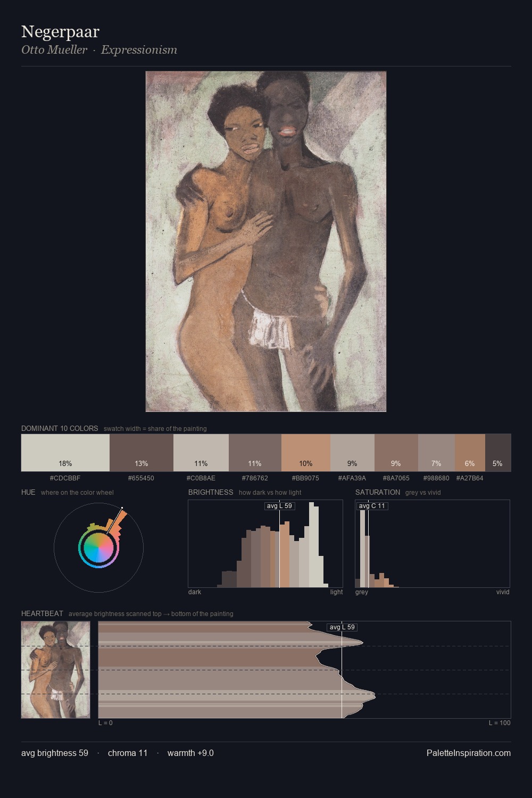Click the 'dark' axis label

pos(195,592)
